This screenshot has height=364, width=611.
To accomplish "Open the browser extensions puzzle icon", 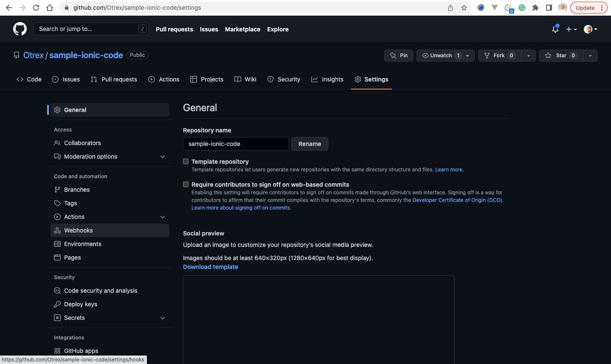I will coord(535,8).
